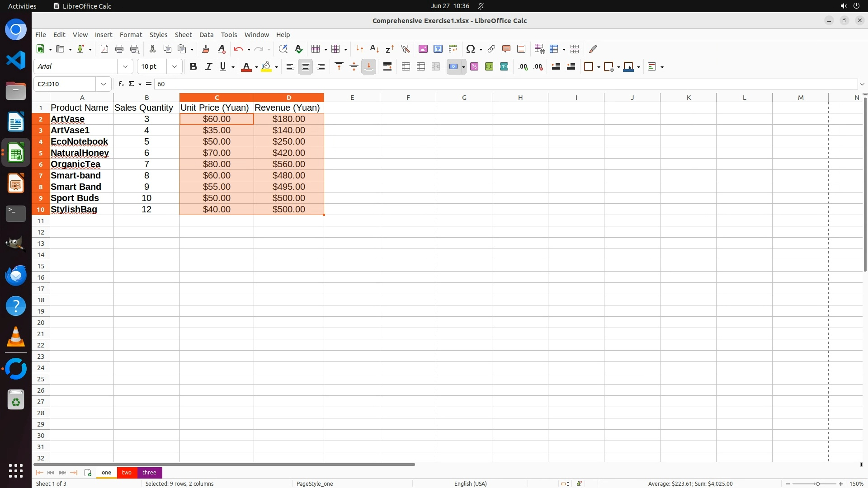Screen dimensions: 868x488
Task: Toggle Italic formatting
Action: pyautogui.click(x=208, y=67)
